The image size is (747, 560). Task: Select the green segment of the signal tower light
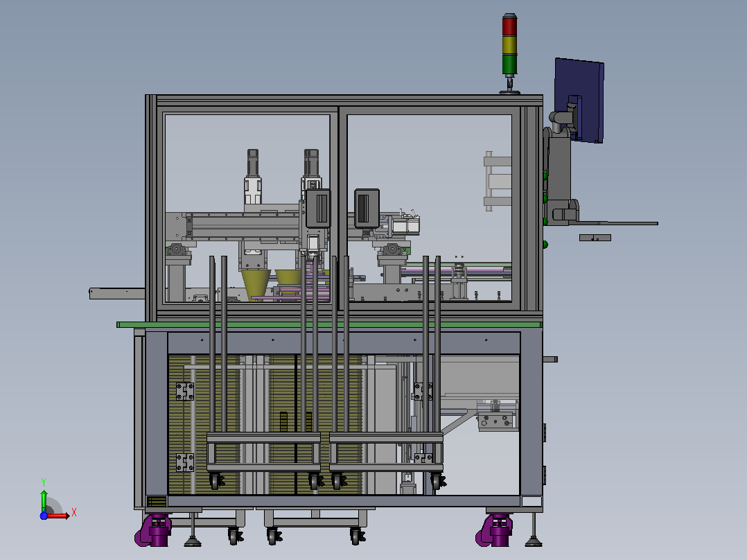(509, 64)
